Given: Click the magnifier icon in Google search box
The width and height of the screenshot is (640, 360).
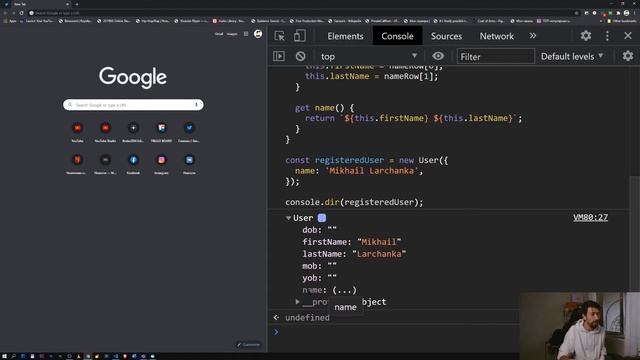Looking at the screenshot, I should (x=70, y=105).
